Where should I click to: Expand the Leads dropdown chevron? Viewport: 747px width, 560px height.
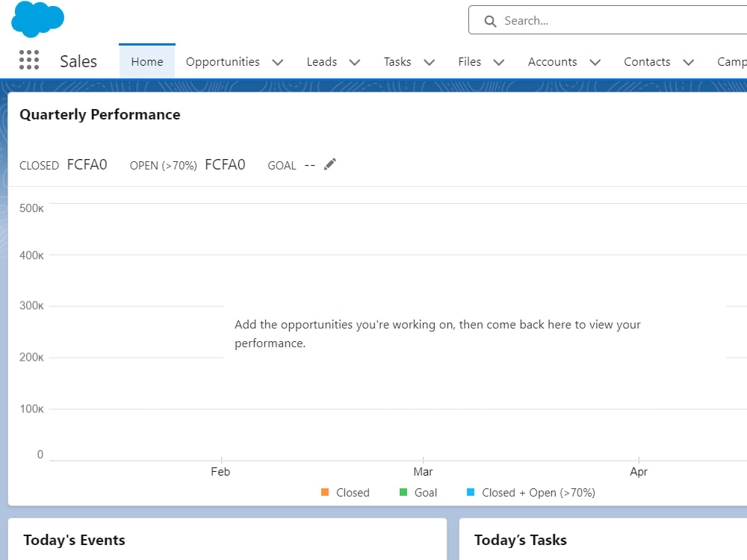[354, 63]
